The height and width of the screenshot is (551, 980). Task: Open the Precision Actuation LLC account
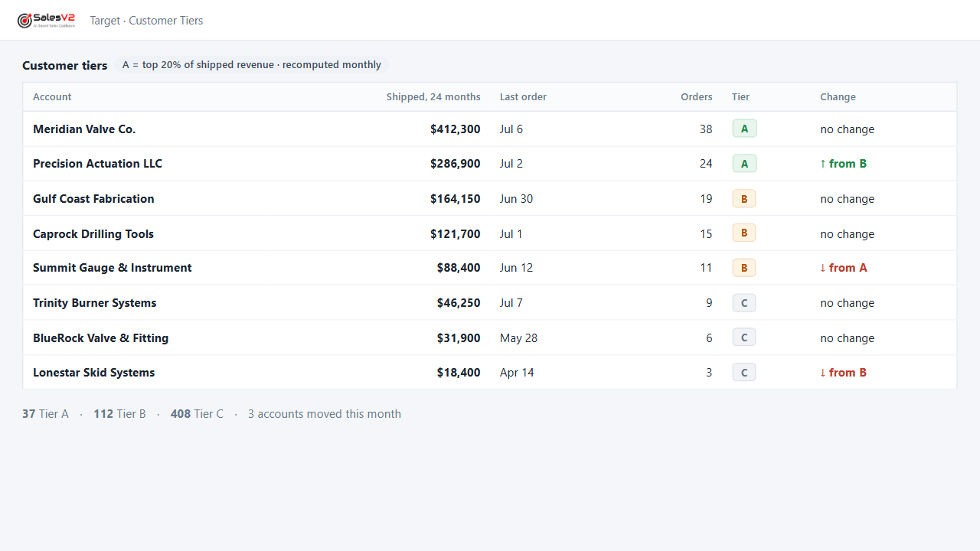click(x=97, y=164)
